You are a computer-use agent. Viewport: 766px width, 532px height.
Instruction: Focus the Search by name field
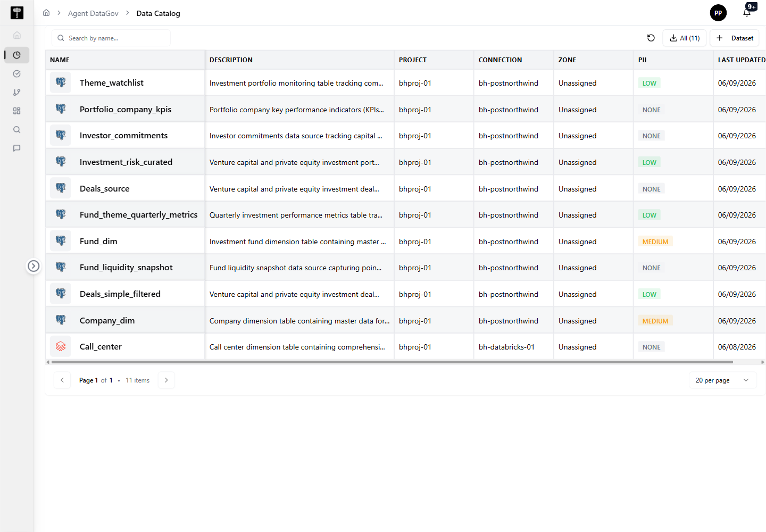click(111, 38)
